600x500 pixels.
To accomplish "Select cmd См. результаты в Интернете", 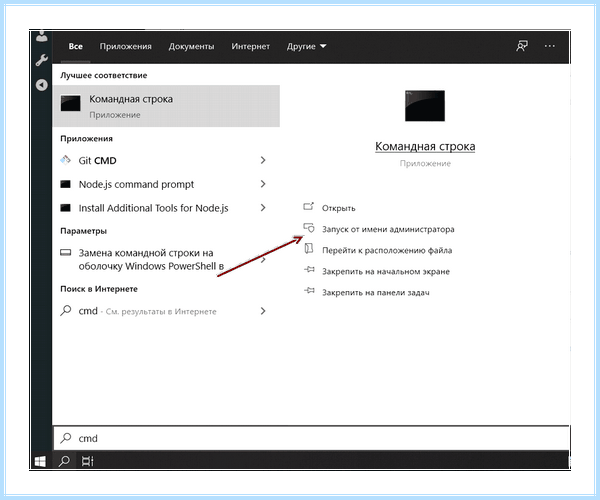I will point(166,311).
